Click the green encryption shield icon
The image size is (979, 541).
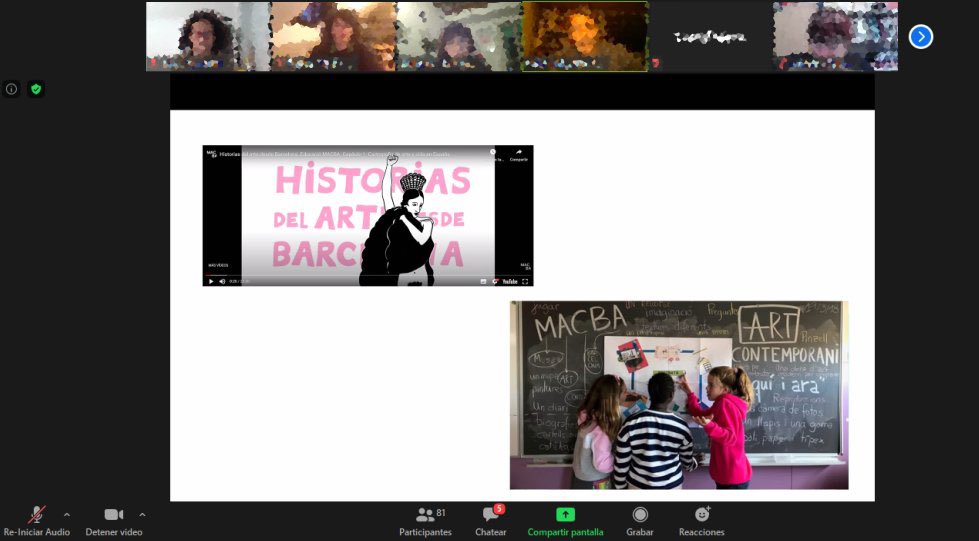(x=36, y=89)
